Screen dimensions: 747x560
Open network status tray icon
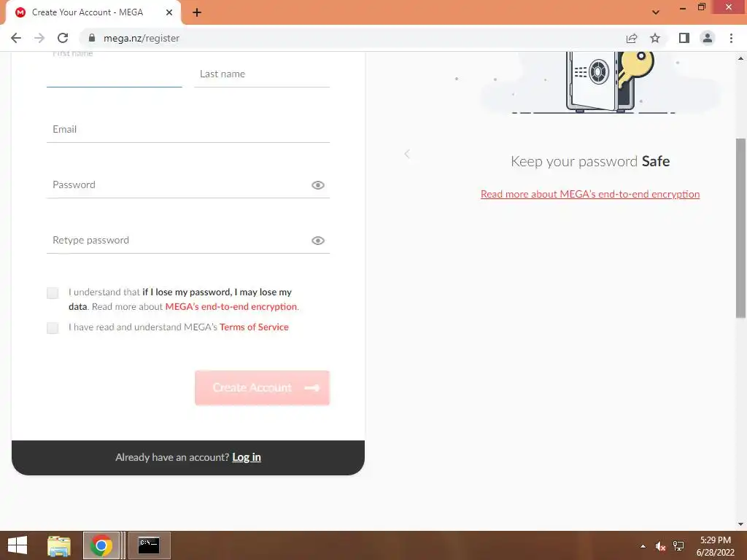pos(678,546)
